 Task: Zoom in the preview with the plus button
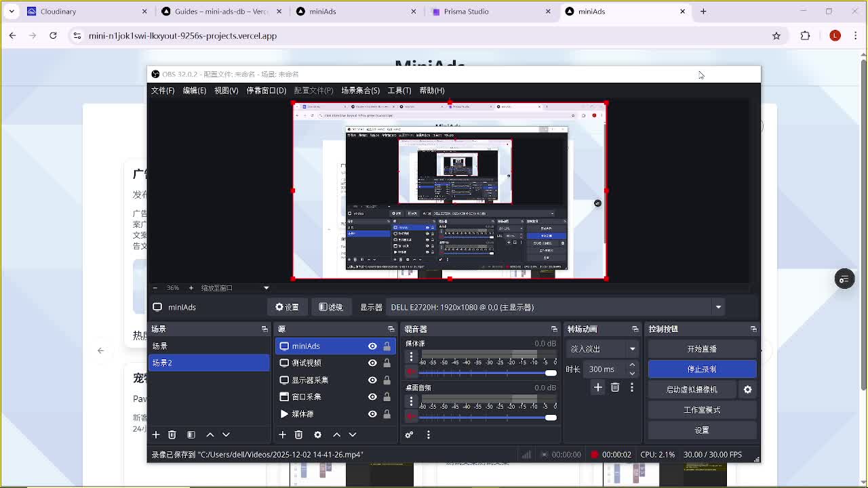(191, 288)
